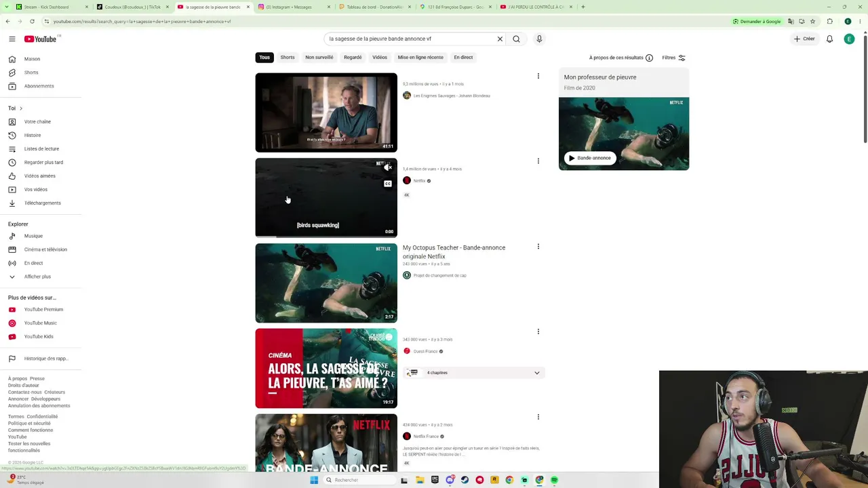
Task: Select the En direct filter chip
Action: pos(463,58)
